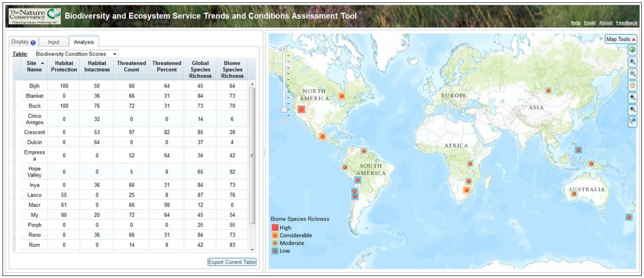644x278 pixels.
Task: Select the zoom in magnifier tool
Action: tap(632, 62)
